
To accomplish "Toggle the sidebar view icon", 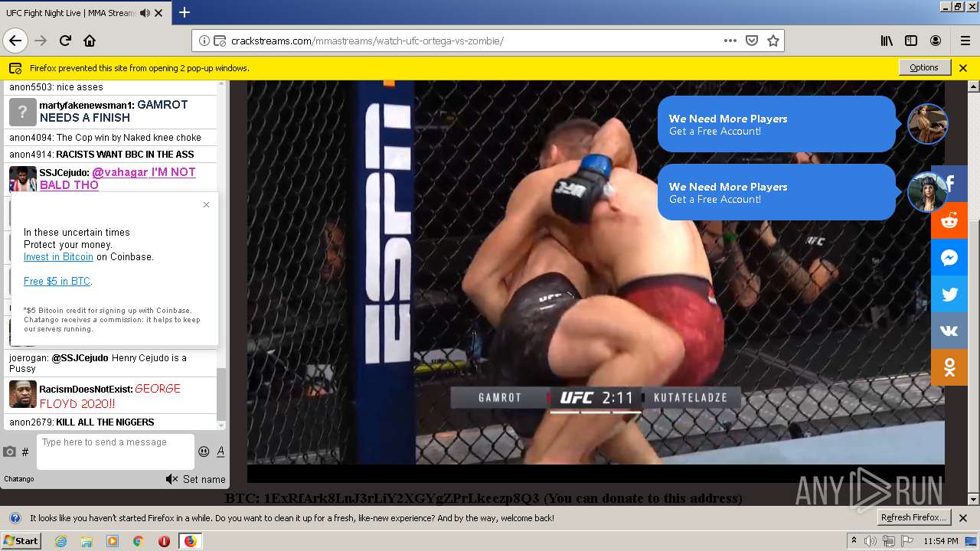I will (x=911, y=41).
